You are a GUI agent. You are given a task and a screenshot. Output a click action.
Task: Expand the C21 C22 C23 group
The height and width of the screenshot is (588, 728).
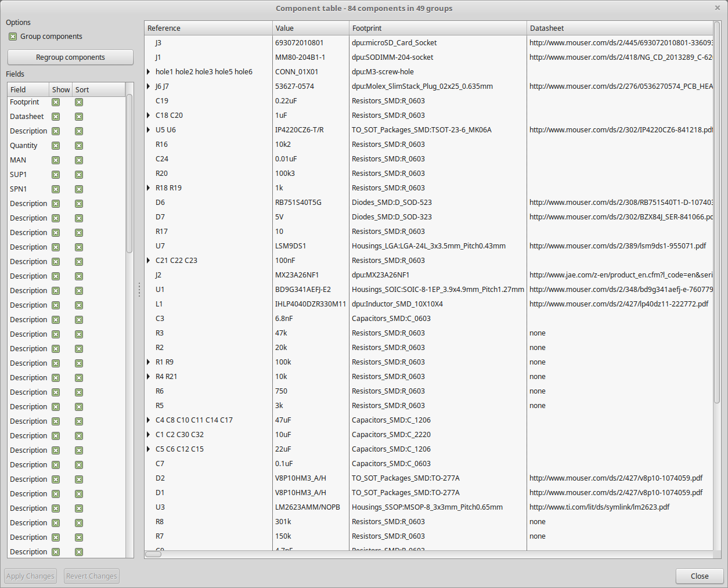149,261
